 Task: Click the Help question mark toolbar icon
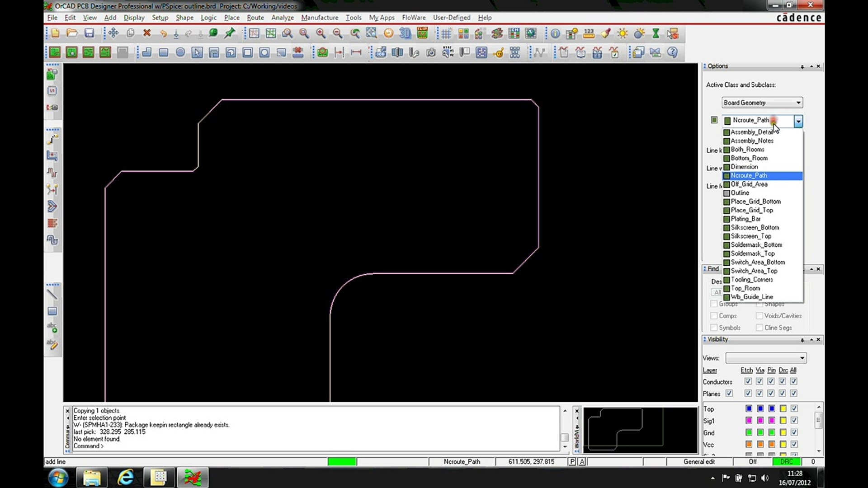click(x=672, y=52)
